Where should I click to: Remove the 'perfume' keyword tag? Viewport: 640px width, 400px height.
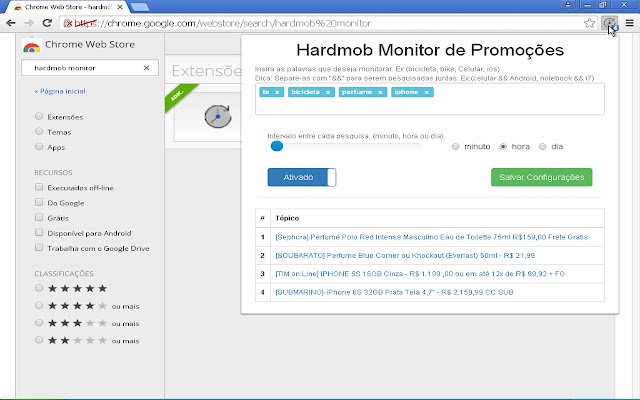tap(380, 92)
